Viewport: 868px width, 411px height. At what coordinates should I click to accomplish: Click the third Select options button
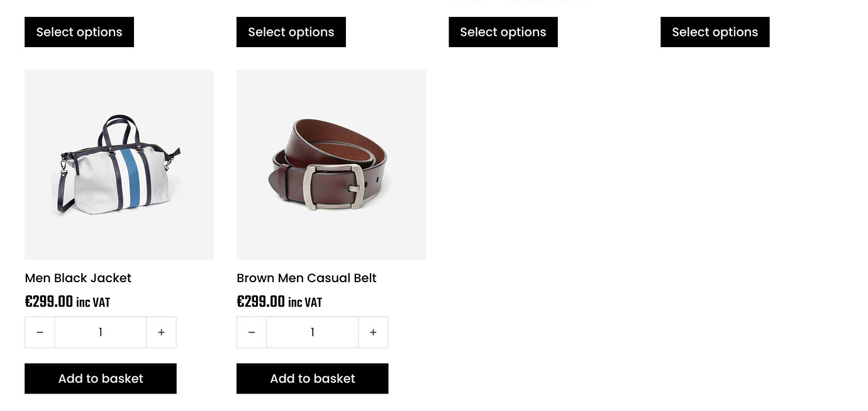pyautogui.click(x=503, y=32)
